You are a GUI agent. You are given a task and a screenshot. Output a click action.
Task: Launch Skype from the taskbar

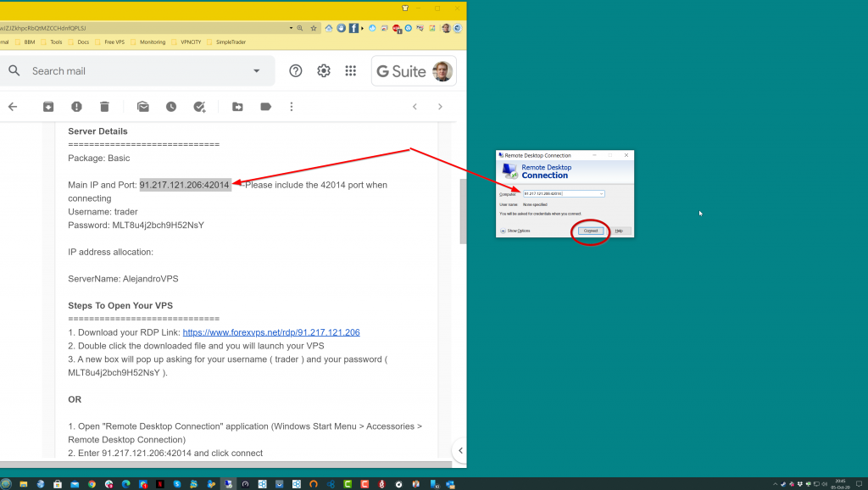tap(176, 483)
